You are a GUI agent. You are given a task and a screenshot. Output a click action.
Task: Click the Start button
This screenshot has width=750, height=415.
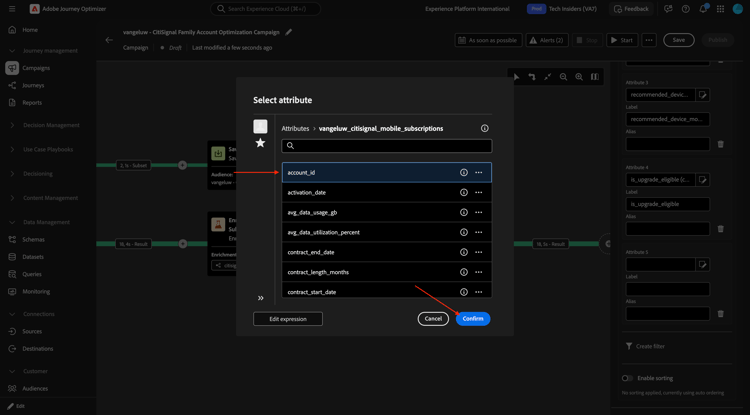(622, 40)
